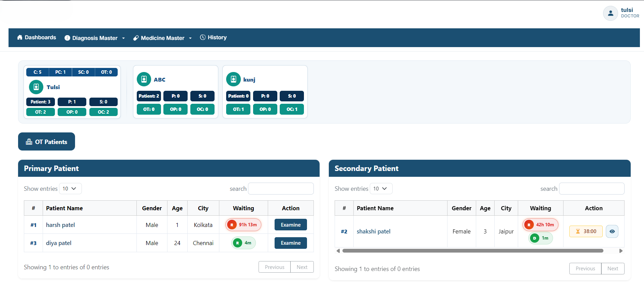Image resolution: width=644 pixels, height=300 pixels.
Task: Open the History page
Action: coord(213,38)
